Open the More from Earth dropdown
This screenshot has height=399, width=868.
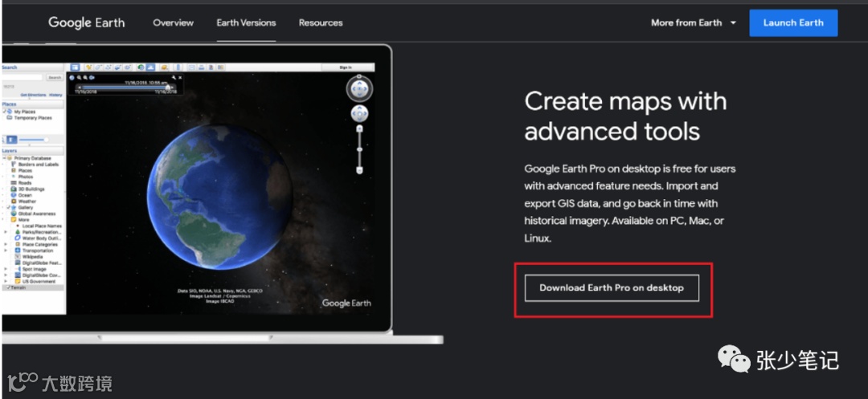pos(694,22)
